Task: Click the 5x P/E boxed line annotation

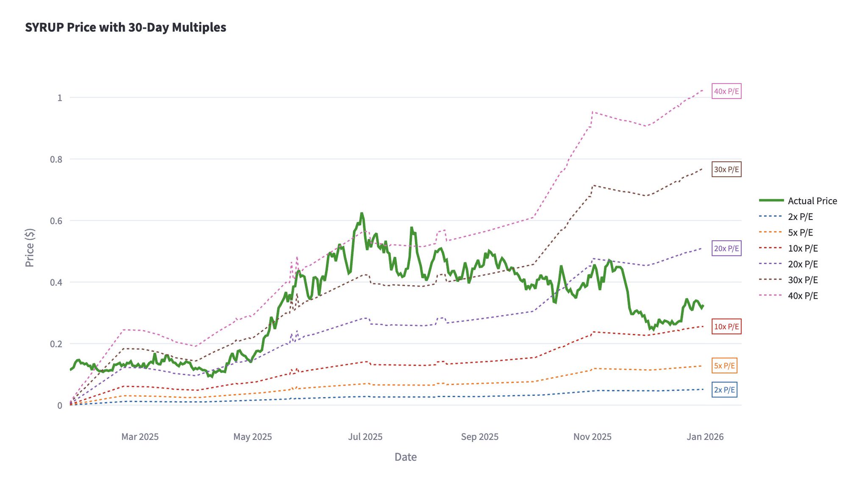Action: point(724,365)
